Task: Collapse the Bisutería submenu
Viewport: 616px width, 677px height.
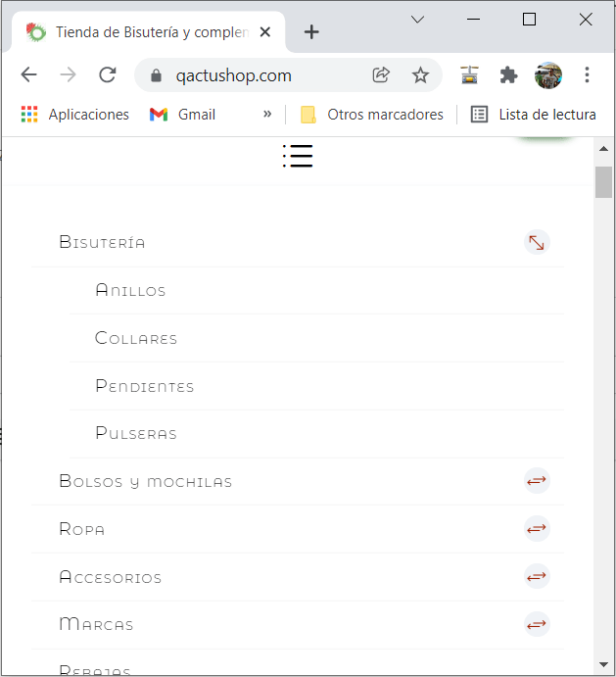Action: [537, 242]
